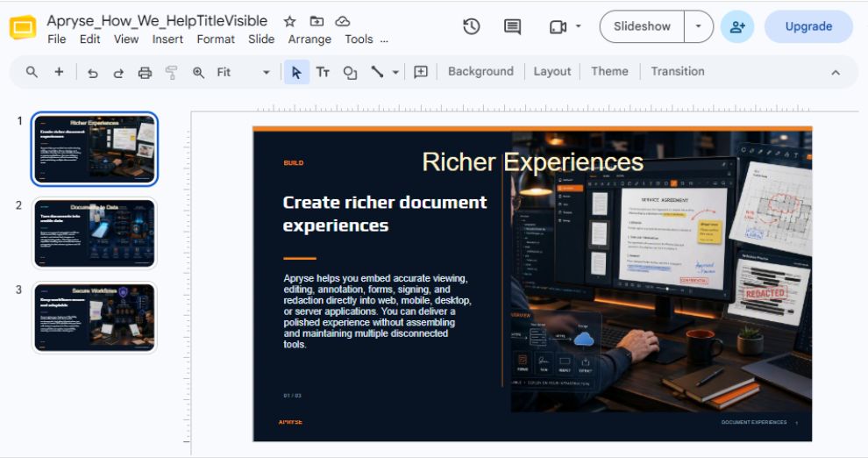The height and width of the screenshot is (458, 868).
Task: Open the Fit zoom dropdown
Action: [243, 72]
